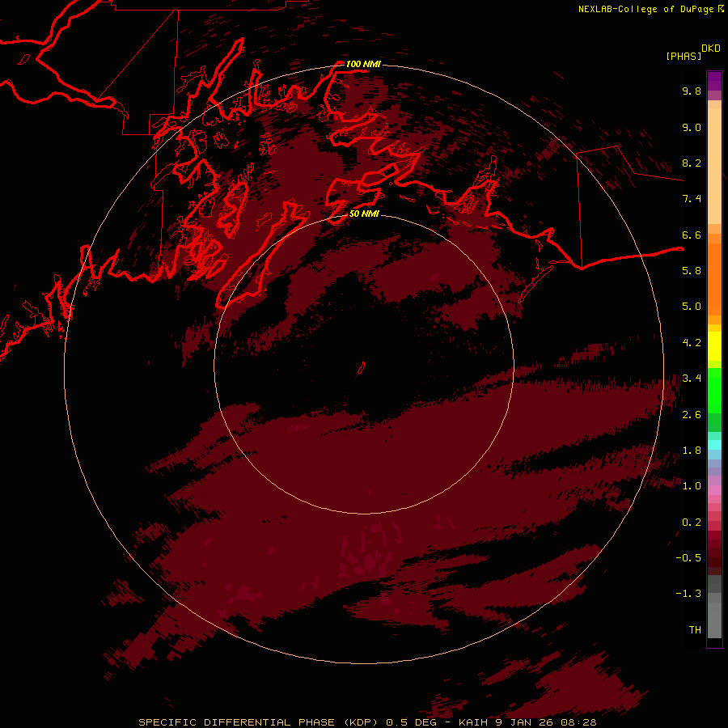Click the cyan segment of color bar
The width and height of the screenshot is (728, 728).
(714, 445)
